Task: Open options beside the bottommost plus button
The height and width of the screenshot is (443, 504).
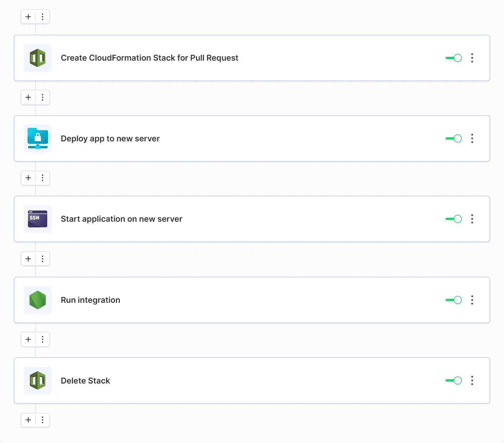Action: click(42, 420)
